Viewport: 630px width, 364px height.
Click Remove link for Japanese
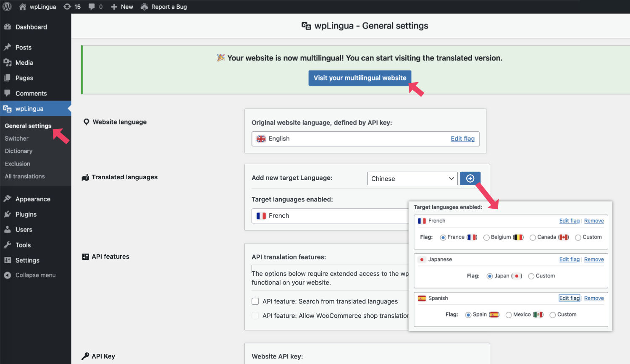(594, 259)
